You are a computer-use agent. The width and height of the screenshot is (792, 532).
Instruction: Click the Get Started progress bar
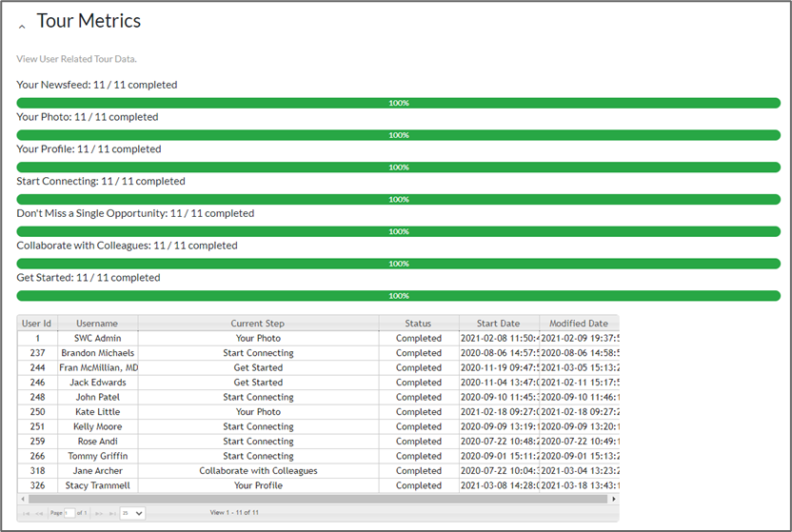[x=398, y=296]
